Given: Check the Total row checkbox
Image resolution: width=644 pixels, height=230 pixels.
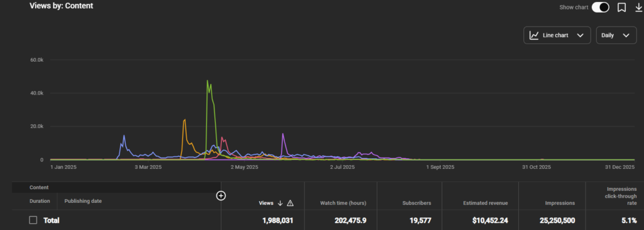Looking at the screenshot, I should [x=33, y=220].
